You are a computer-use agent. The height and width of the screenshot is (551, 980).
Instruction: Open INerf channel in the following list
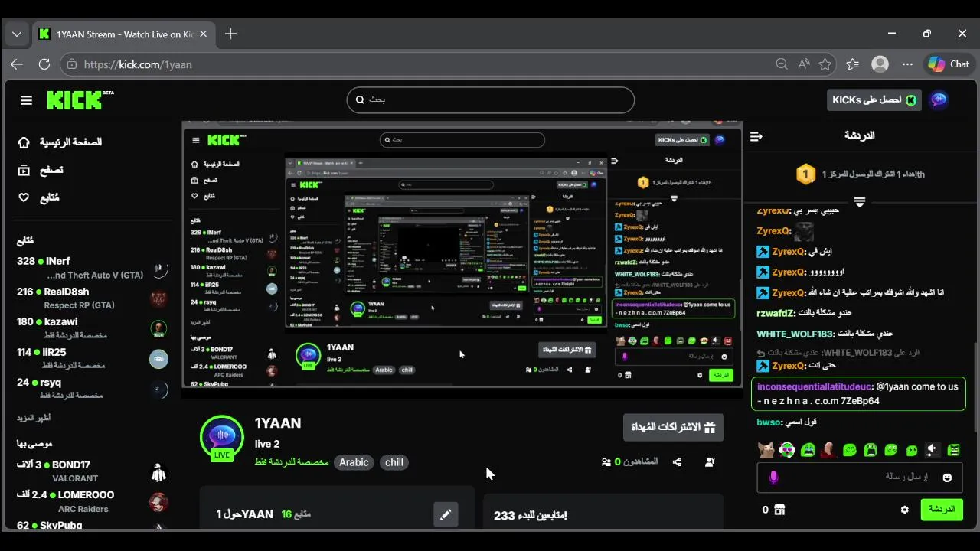click(x=92, y=268)
